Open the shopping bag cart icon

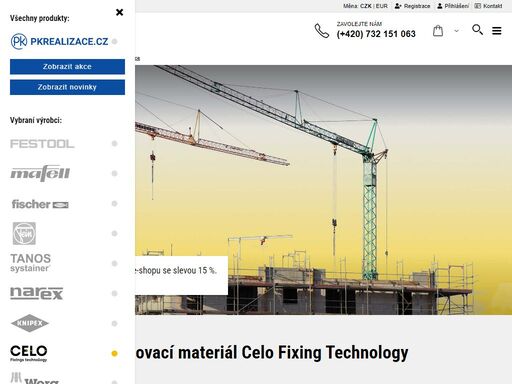point(438,31)
